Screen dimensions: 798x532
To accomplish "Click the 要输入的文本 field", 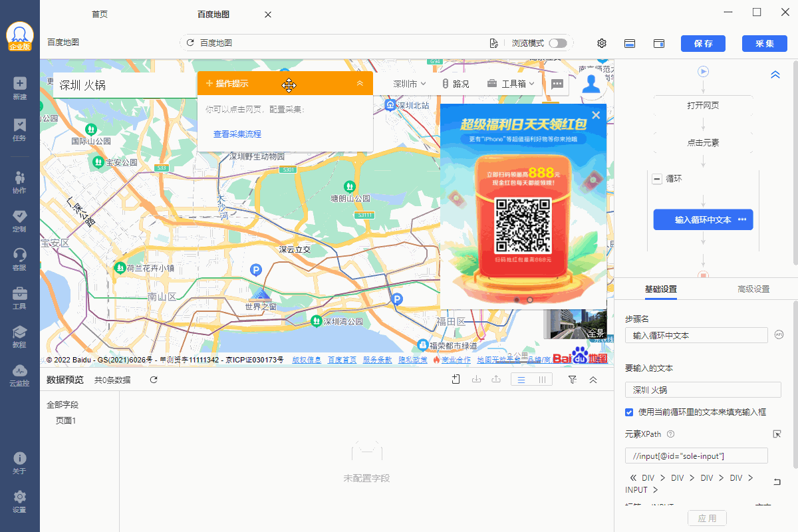I will 703,390.
